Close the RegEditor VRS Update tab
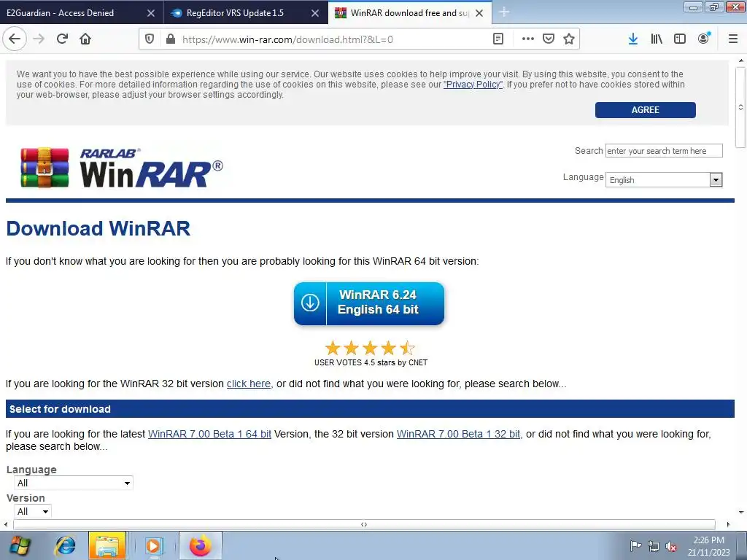Image resolution: width=747 pixels, height=560 pixels. pos(315,13)
